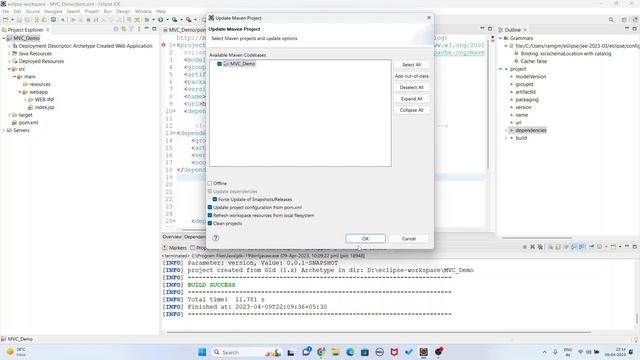This screenshot has height=360, width=640.
Task: Switch to the Markers tab
Action: (175, 248)
